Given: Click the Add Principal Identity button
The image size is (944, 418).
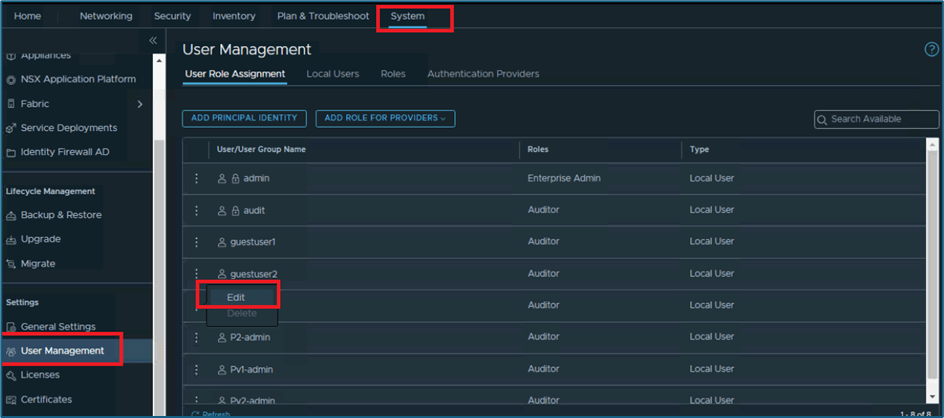Looking at the screenshot, I should [244, 118].
